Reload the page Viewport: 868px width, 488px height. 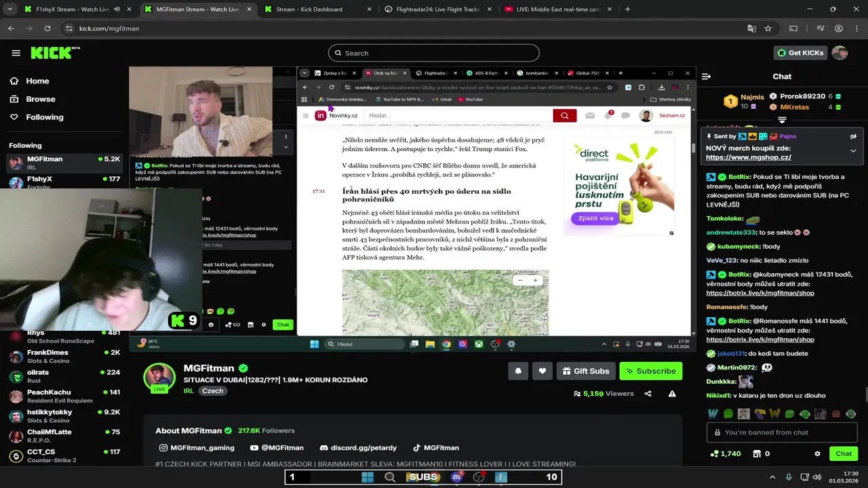[47, 28]
